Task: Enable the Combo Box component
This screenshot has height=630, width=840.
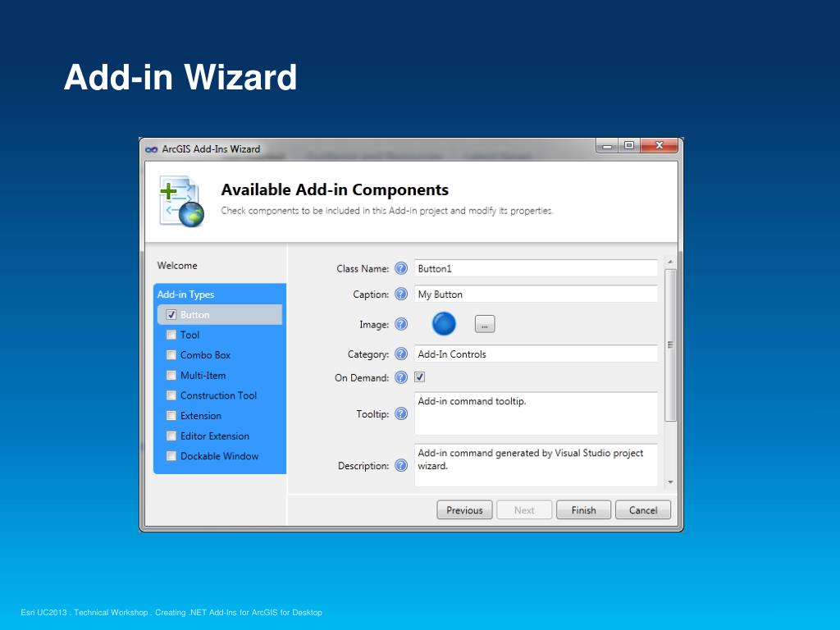Action: coord(171,354)
